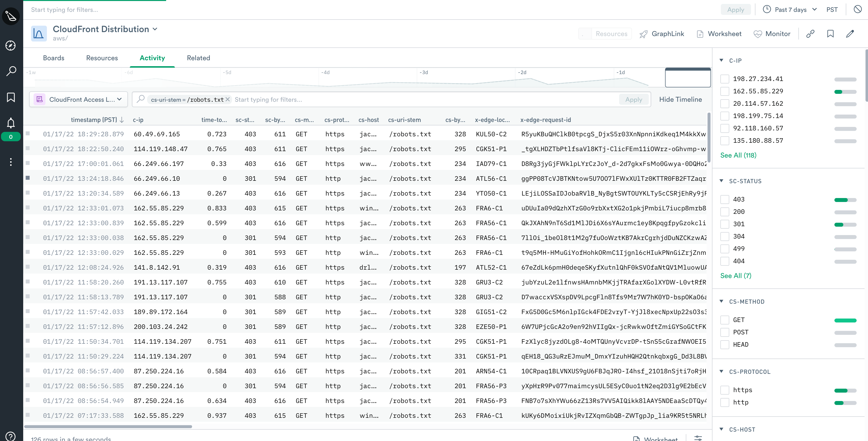The image size is (868, 441).
Task: Enable the https protocol filter
Action: [x=725, y=390]
